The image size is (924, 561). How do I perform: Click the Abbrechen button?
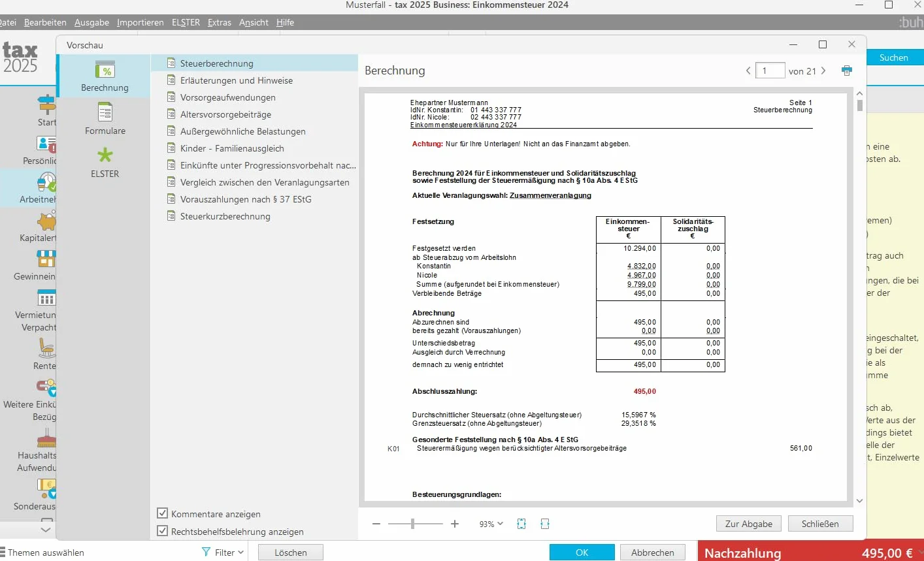pos(652,553)
